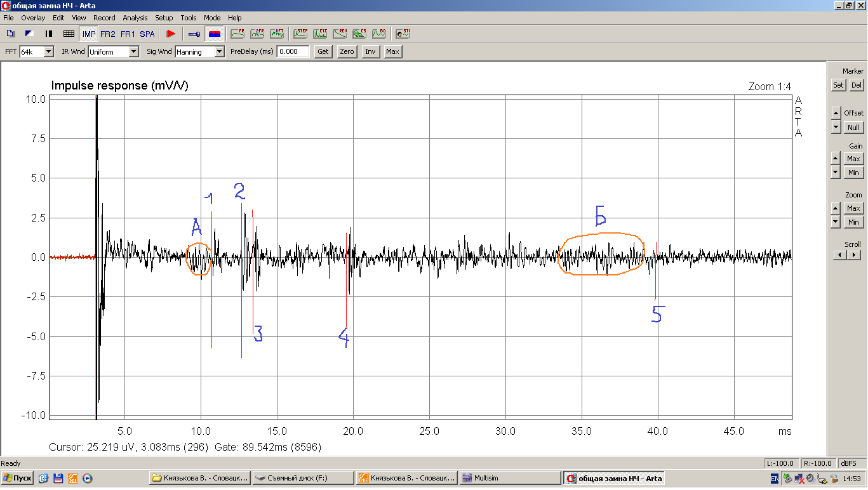Switch to IMP impulse response mode
The height and width of the screenshot is (490, 868).
pos(90,34)
